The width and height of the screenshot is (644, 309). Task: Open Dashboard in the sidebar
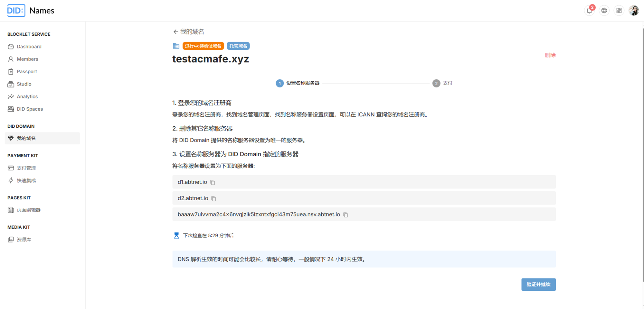29,47
